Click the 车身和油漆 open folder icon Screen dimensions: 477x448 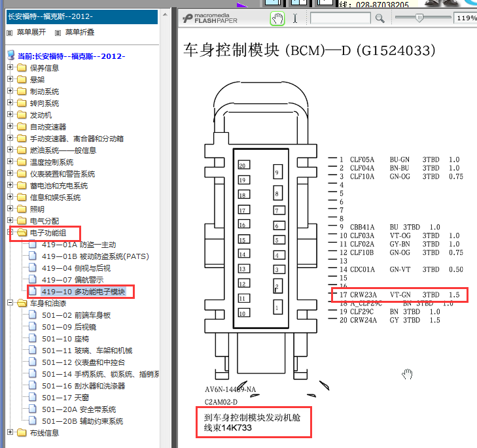pyautogui.click(x=22, y=303)
